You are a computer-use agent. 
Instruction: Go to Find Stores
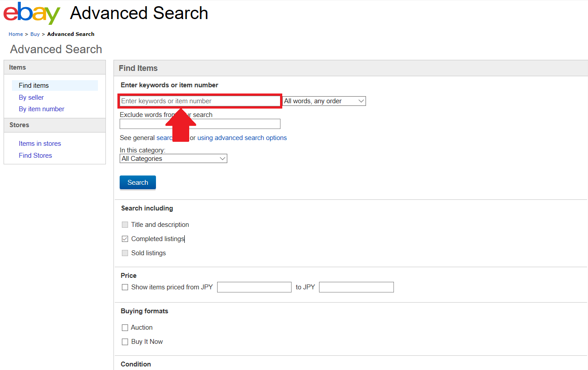pos(35,156)
